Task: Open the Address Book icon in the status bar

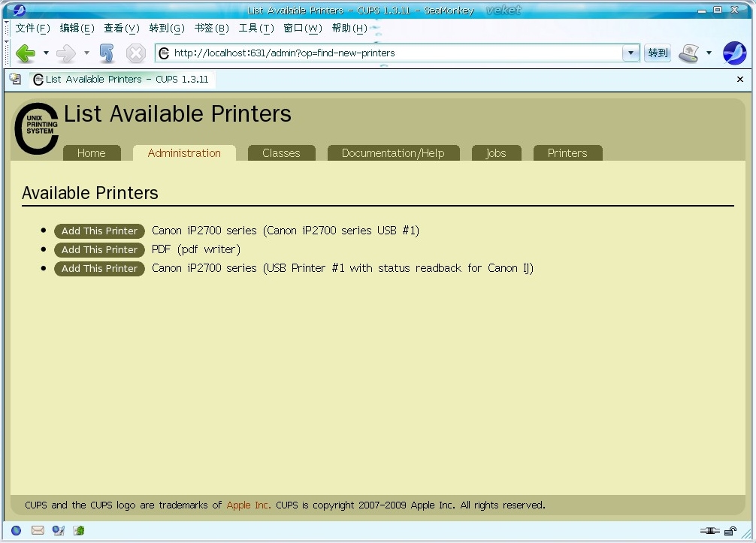Action: click(79, 530)
